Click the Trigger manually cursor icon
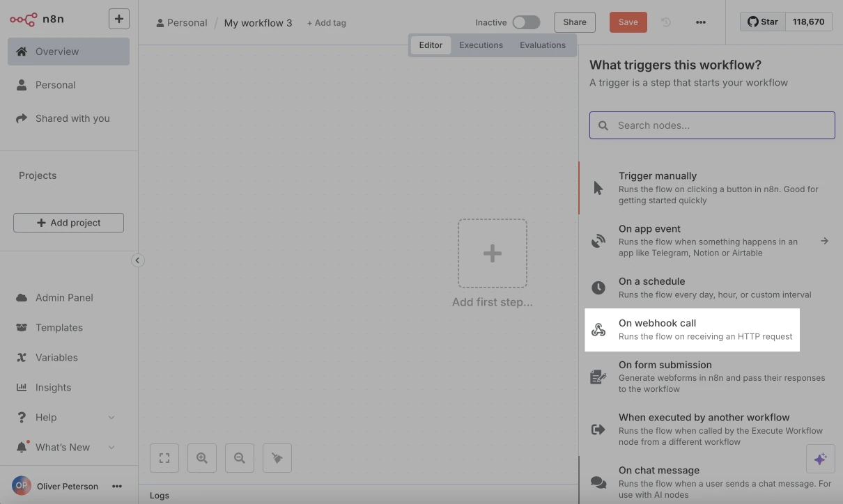843x504 pixels. [598, 188]
